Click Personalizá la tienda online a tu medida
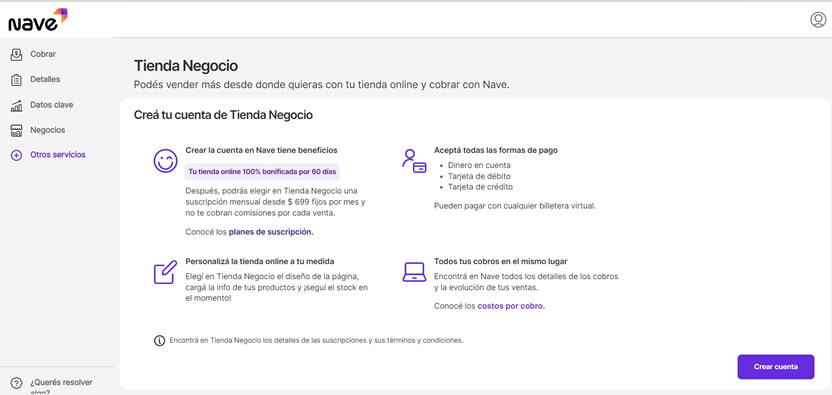 259,262
